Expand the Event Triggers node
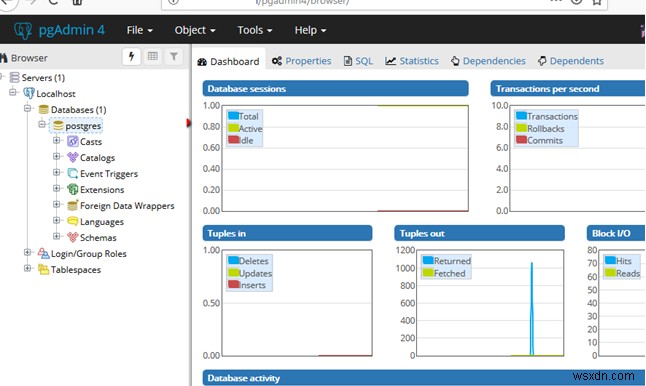Screen dimensions: 646x386 tap(56, 172)
